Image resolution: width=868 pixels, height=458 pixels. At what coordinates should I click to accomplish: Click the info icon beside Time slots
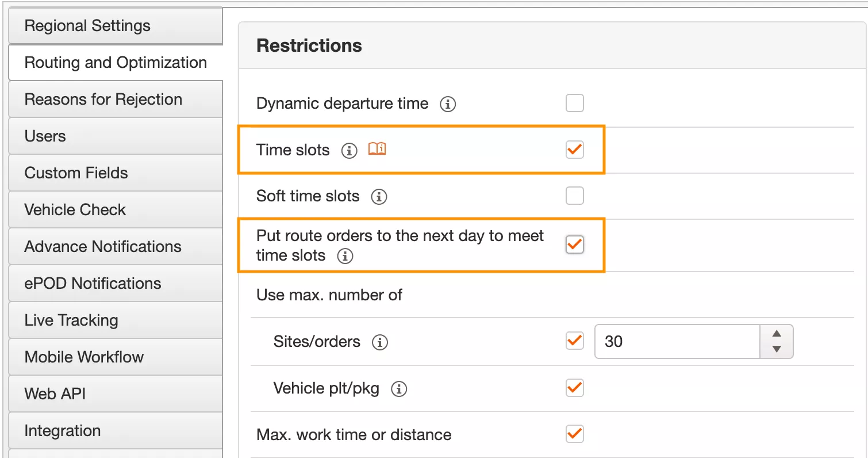pos(349,151)
